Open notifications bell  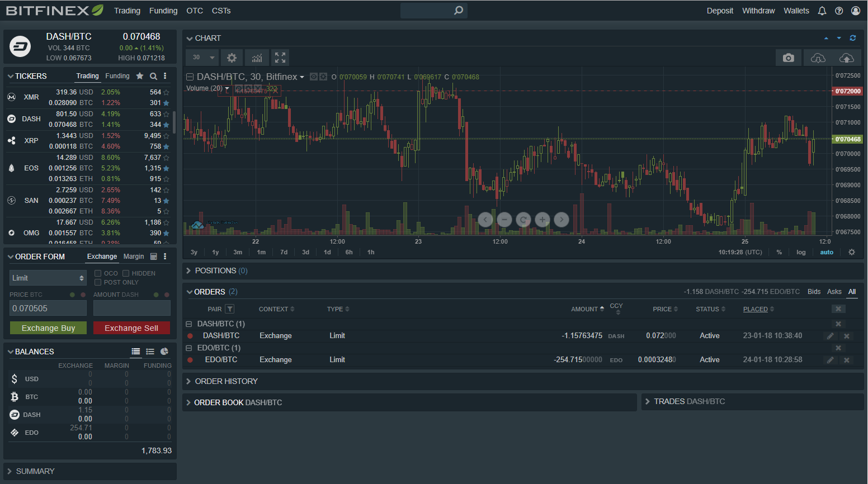(822, 11)
